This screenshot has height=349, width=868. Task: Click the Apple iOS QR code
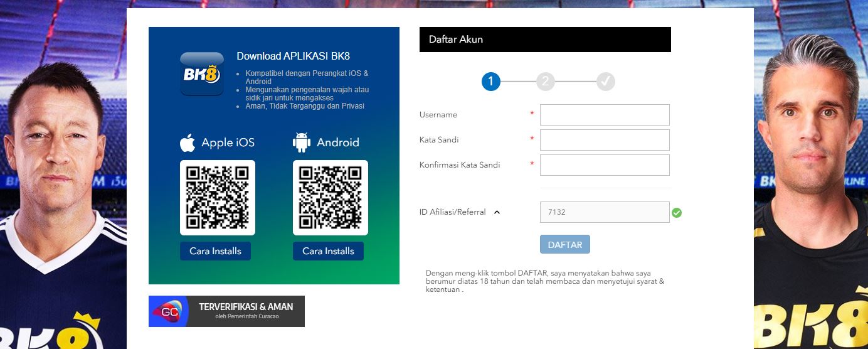[x=218, y=198]
